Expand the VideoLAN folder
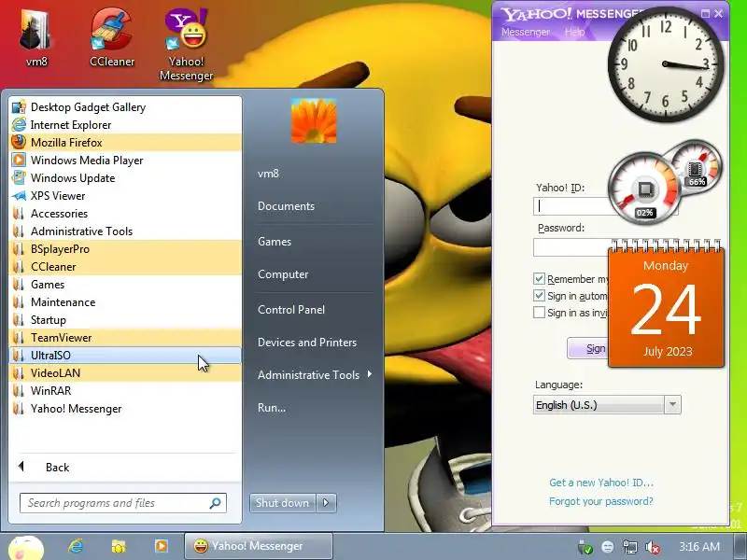Viewport: 747px width, 560px height. tap(125, 372)
